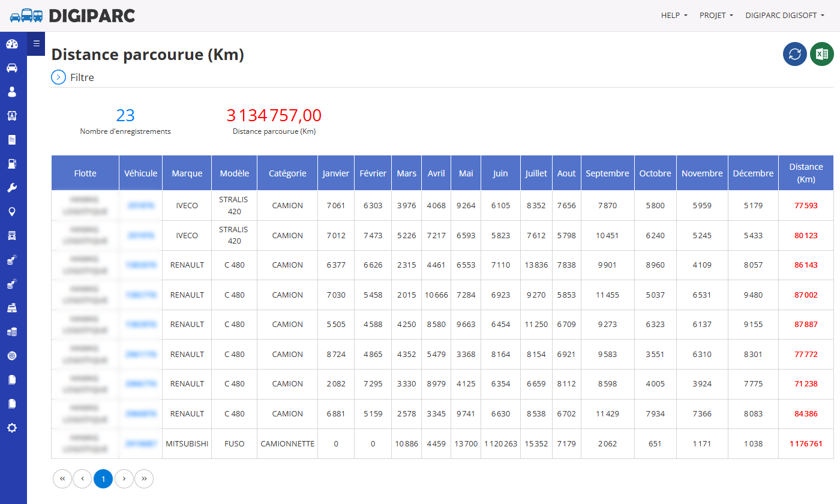Open the driver ID badge sidebar icon
840x504 pixels.
pos(12,116)
